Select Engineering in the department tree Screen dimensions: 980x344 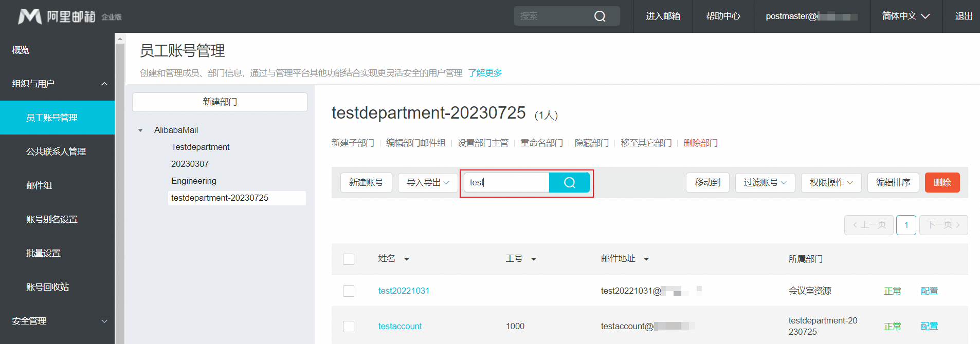tap(194, 181)
